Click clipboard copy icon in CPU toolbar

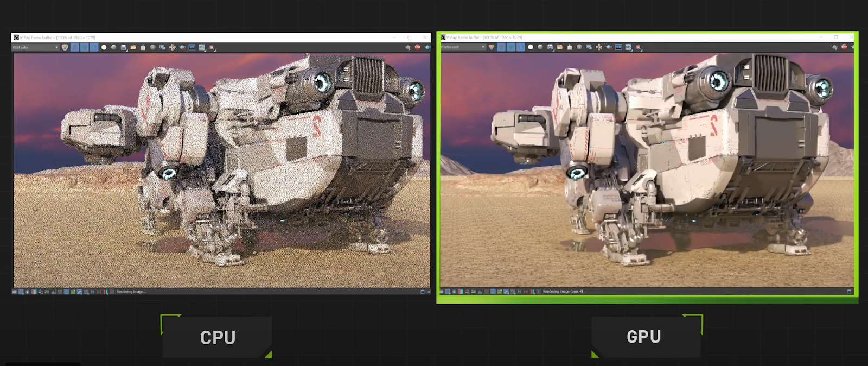click(x=143, y=47)
